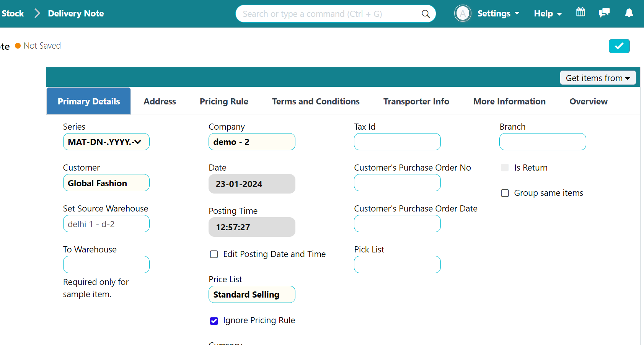Click the Branch input field
This screenshot has height=345, width=644.
[x=543, y=142]
